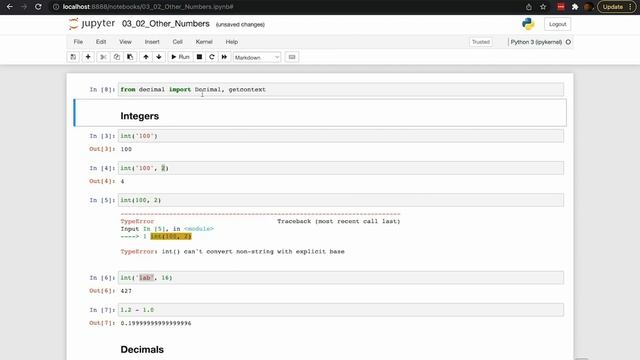Click the browser share icon
This screenshot has height=360, width=640.
click(x=529, y=7)
